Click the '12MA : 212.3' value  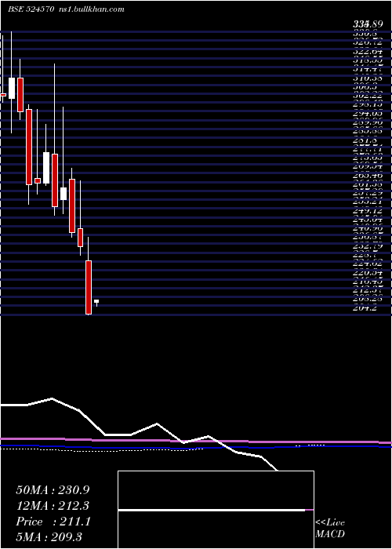pos(53,506)
